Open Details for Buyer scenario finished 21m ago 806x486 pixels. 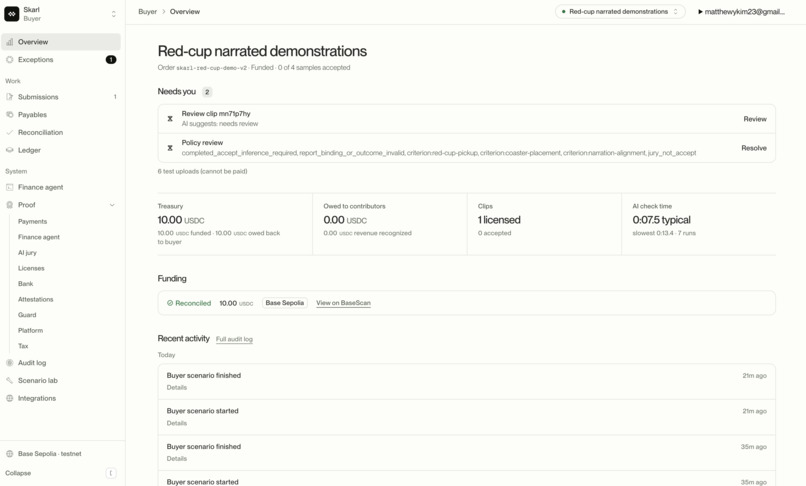coord(177,387)
